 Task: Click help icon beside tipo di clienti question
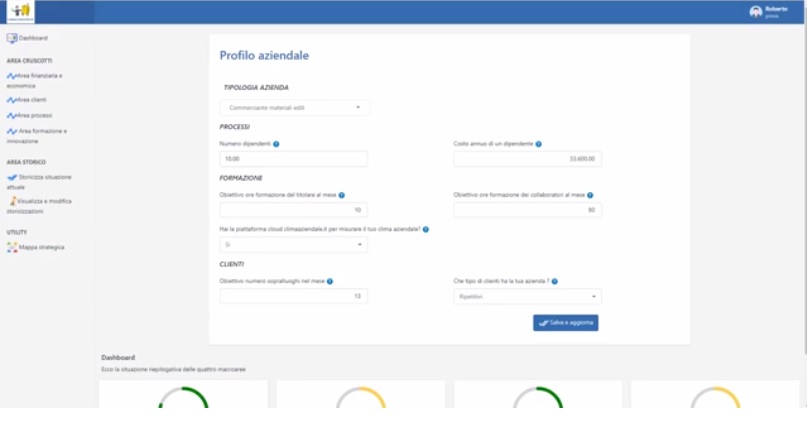pos(555,281)
